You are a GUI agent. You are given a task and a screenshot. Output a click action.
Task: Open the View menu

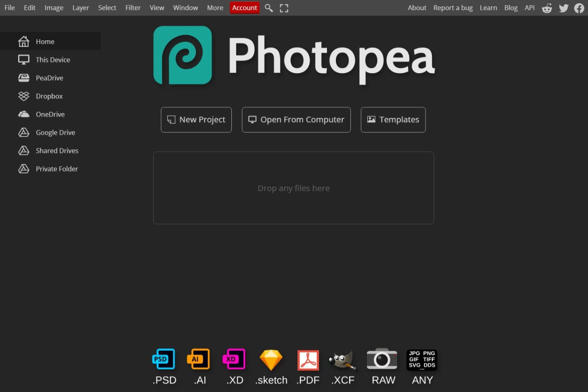[157, 8]
